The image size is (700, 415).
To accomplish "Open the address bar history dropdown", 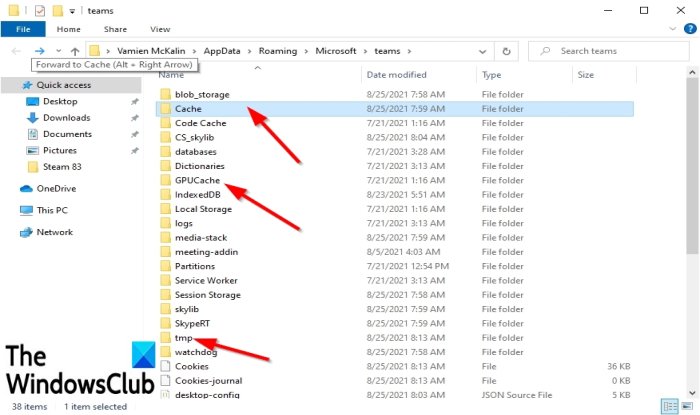I will [482, 51].
